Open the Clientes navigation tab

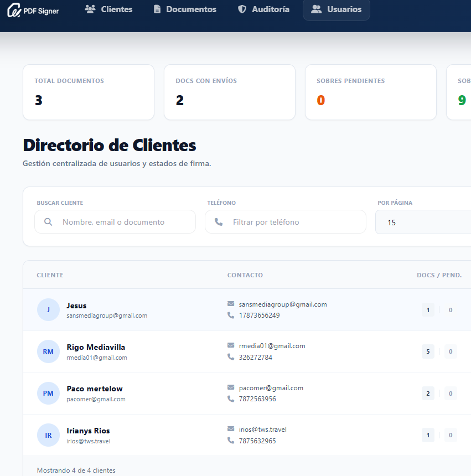click(x=108, y=9)
